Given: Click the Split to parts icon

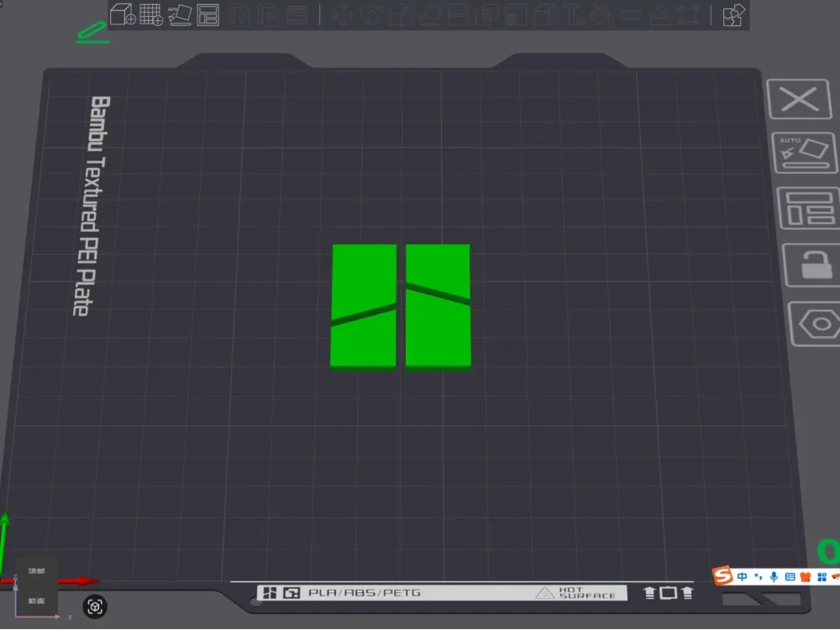Looking at the screenshot, I should tap(268, 15).
